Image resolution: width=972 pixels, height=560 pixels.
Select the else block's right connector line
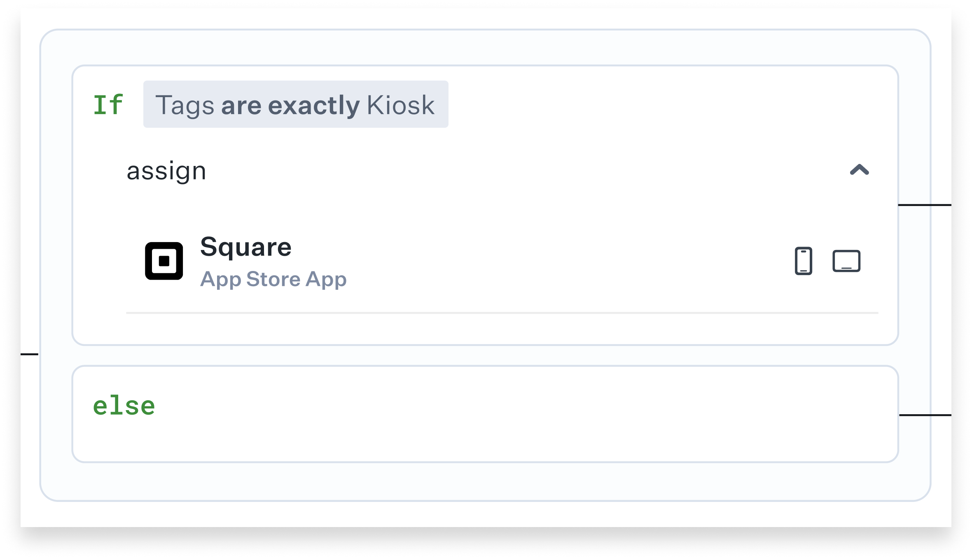coord(925,415)
